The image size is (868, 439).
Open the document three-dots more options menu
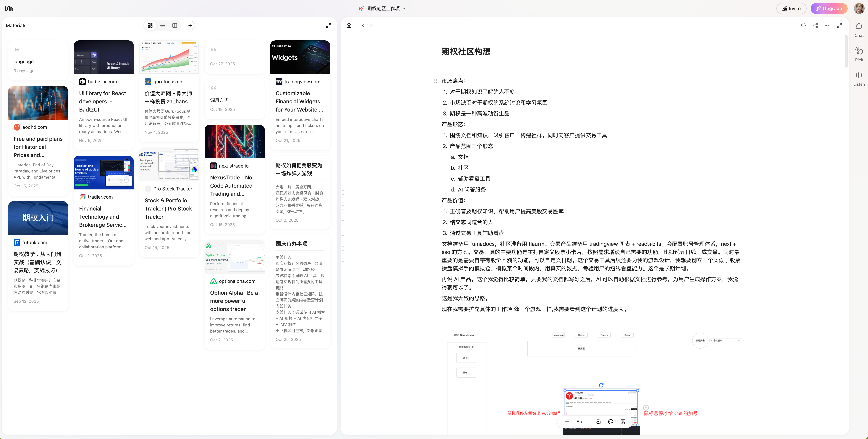827,26
